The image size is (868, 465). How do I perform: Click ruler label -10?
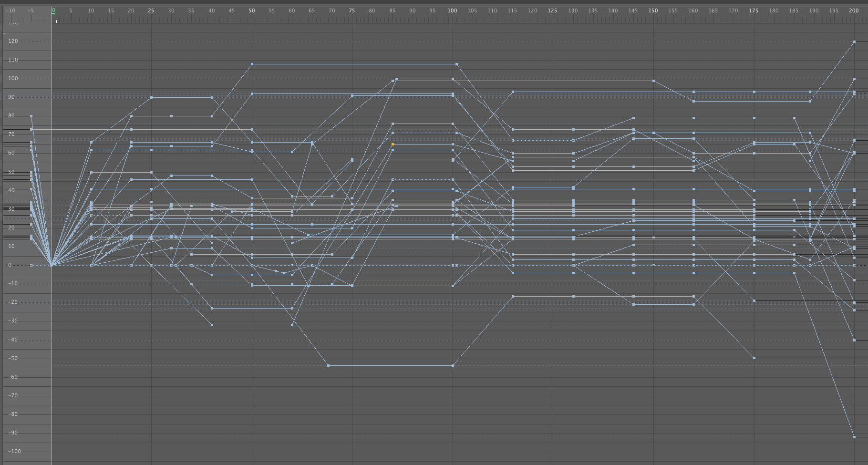click(x=10, y=10)
